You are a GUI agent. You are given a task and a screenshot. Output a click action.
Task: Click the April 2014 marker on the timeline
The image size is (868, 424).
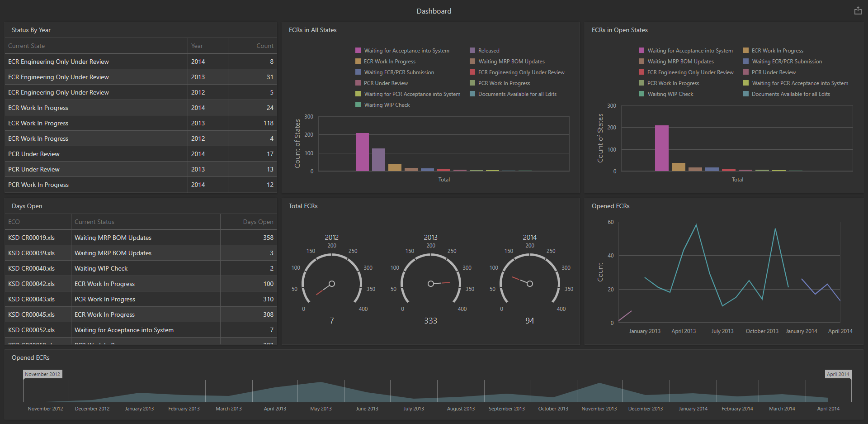[x=838, y=374]
